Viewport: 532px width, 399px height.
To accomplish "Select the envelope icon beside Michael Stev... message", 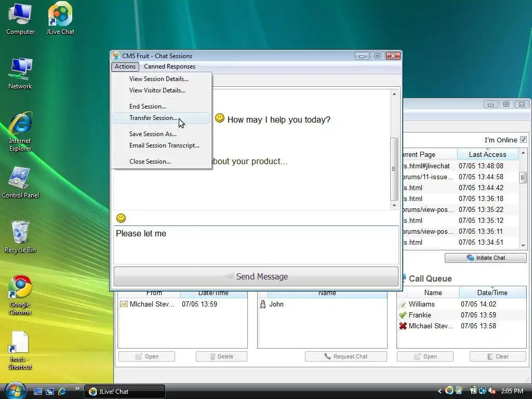I will pyautogui.click(x=124, y=304).
